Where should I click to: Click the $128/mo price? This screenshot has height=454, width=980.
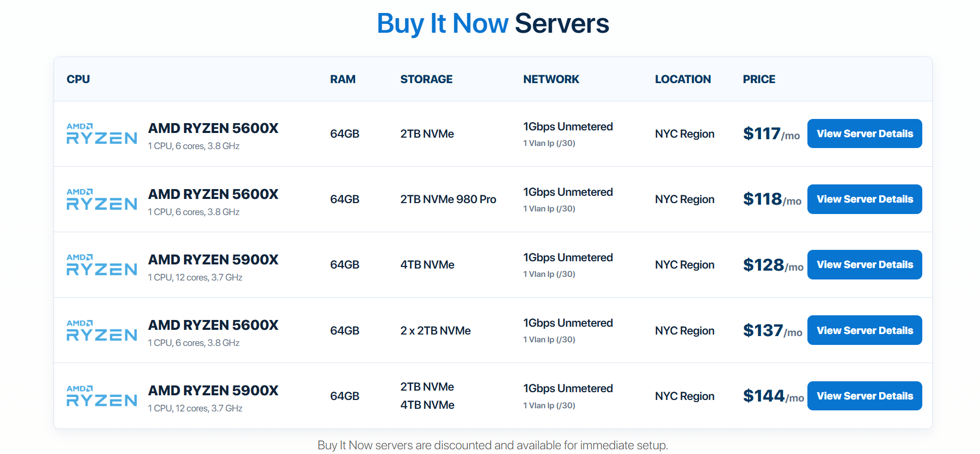tap(773, 265)
